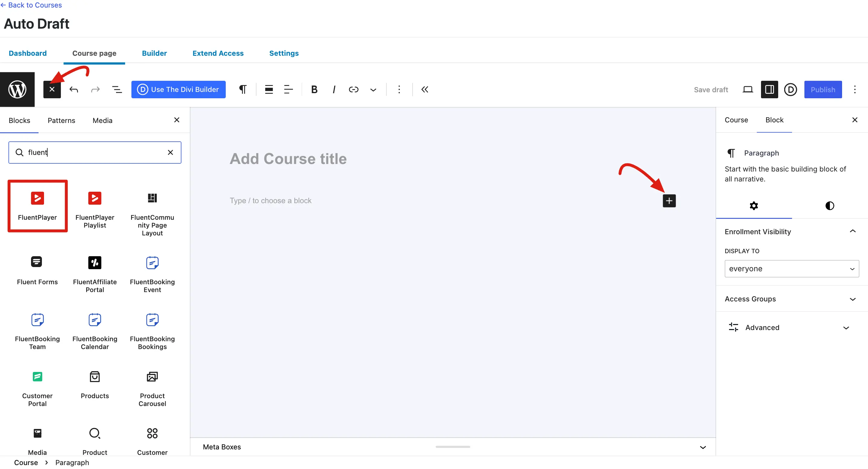Click the block search field
This screenshot has height=469, width=868.
click(95, 152)
